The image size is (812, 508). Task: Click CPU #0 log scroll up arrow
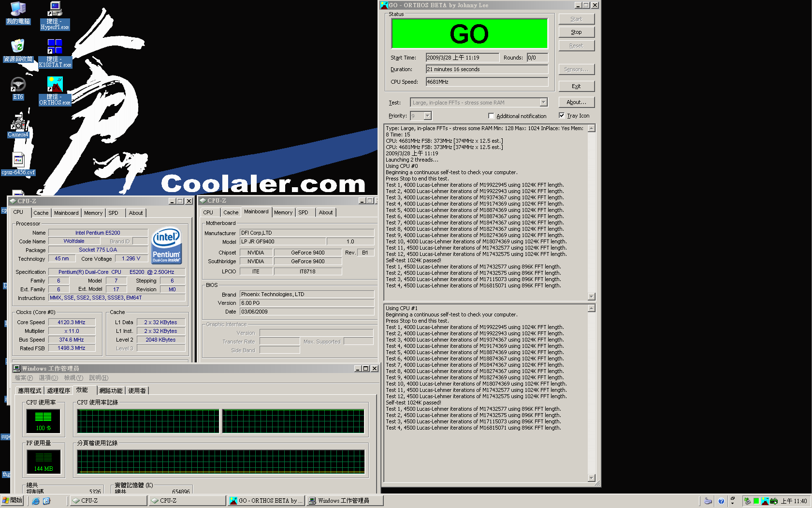[591, 129]
